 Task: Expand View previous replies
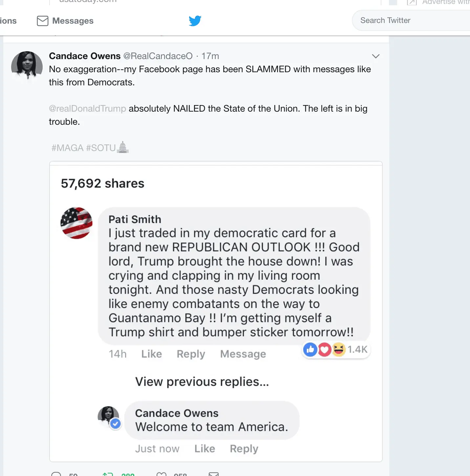click(x=202, y=382)
